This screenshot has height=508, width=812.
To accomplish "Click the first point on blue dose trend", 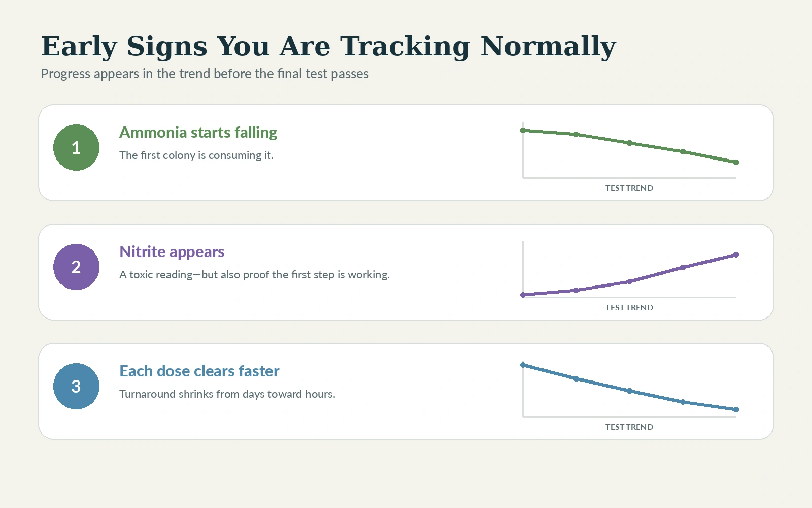I will (x=523, y=365).
